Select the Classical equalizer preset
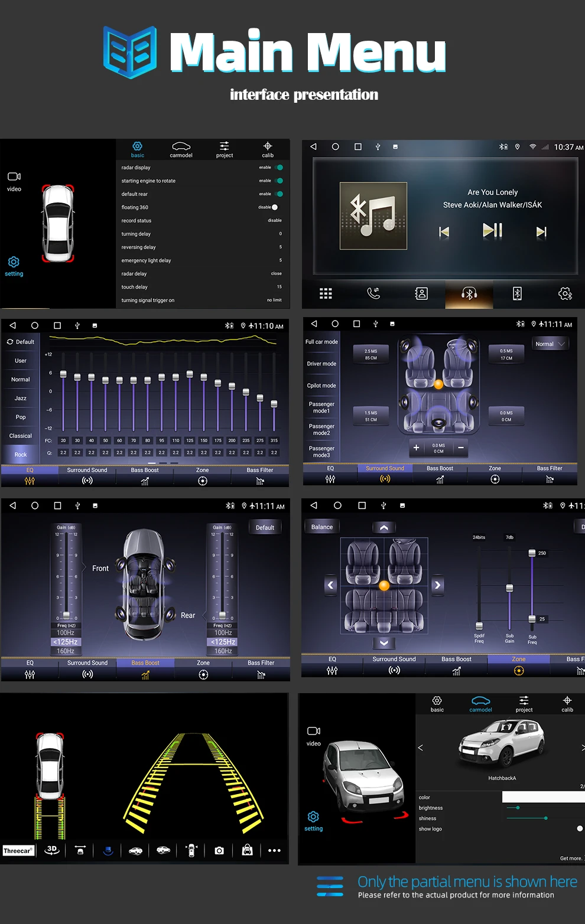The width and height of the screenshot is (585, 924). pos(21,436)
